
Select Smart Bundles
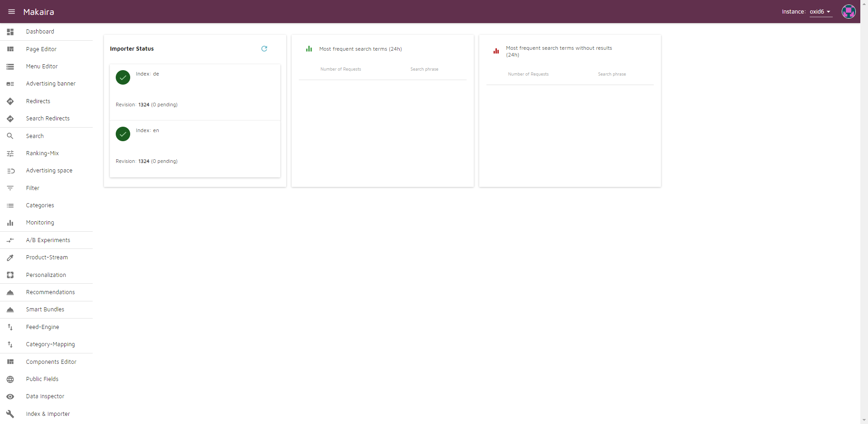coord(46,310)
